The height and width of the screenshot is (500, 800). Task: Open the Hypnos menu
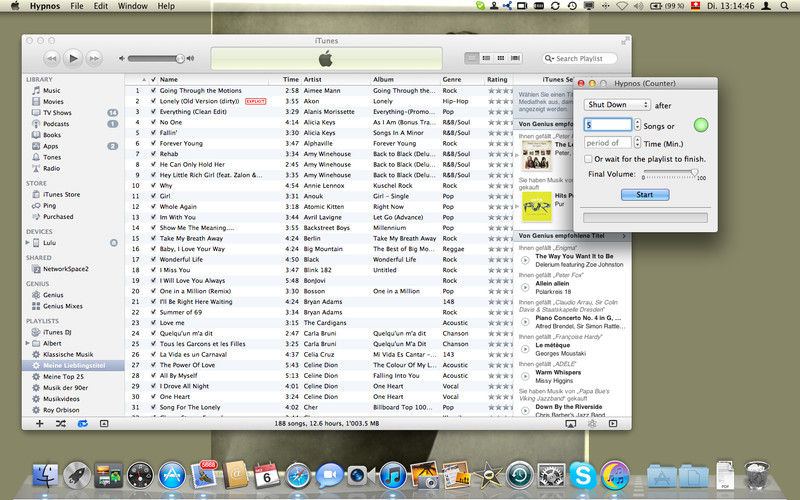pyautogui.click(x=45, y=6)
